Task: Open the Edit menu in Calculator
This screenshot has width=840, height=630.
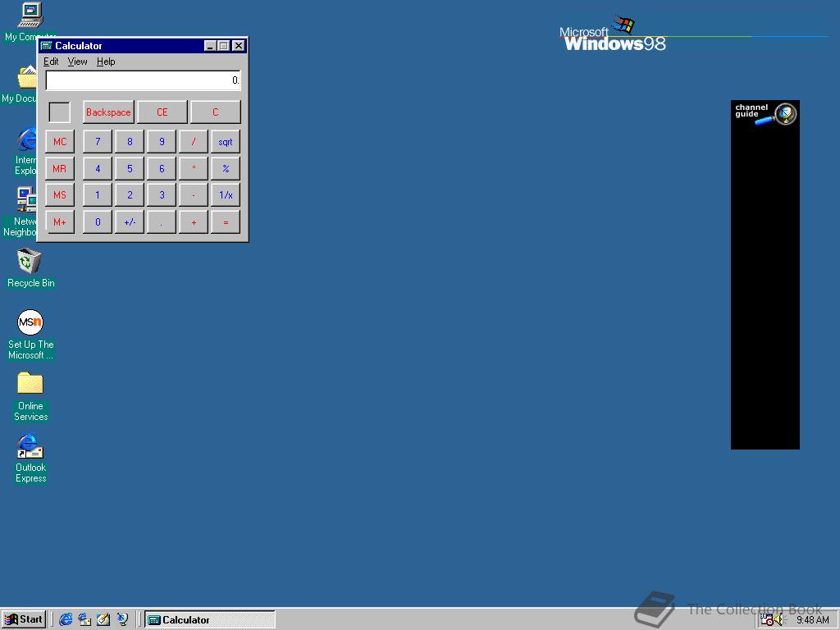Action: tap(51, 62)
